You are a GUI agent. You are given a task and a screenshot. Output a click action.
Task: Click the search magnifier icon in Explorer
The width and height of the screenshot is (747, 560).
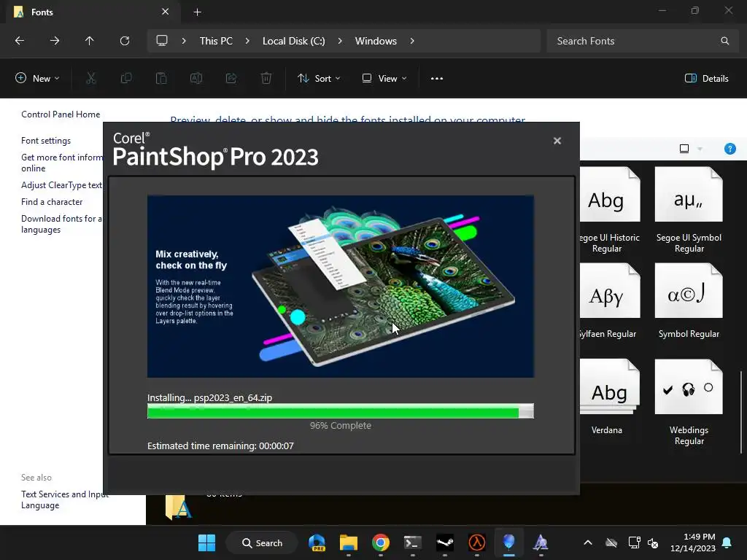coord(724,41)
